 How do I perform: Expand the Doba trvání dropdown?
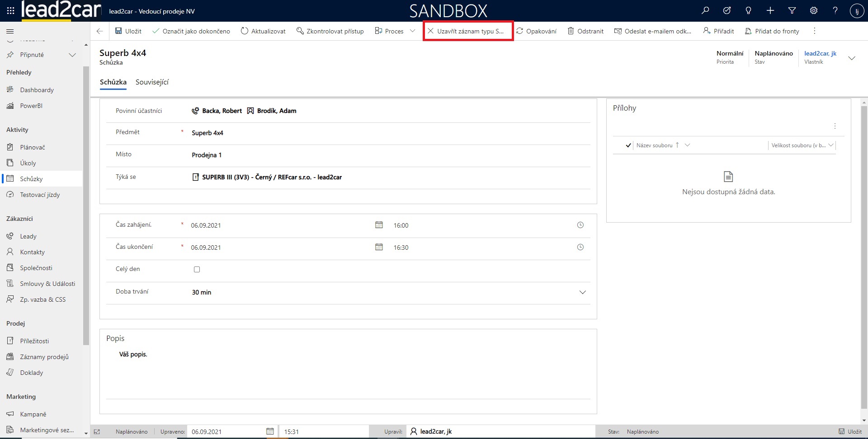582,292
